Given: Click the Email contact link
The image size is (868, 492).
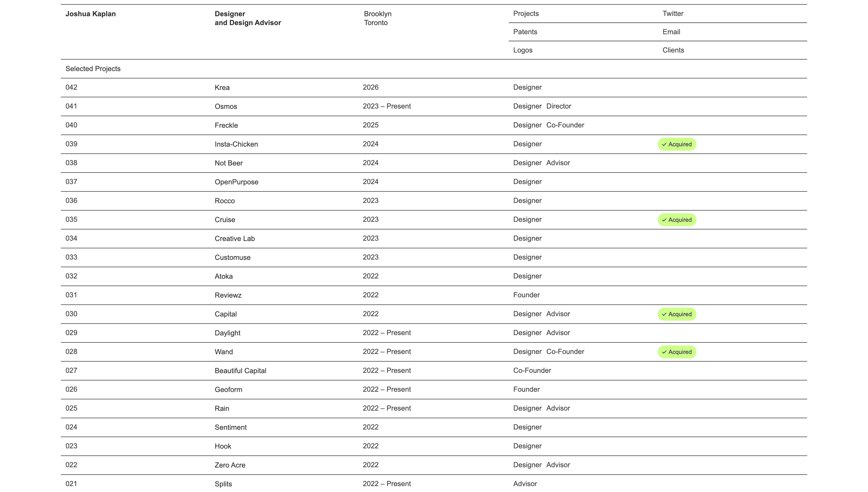Looking at the screenshot, I should tap(671, 32).
